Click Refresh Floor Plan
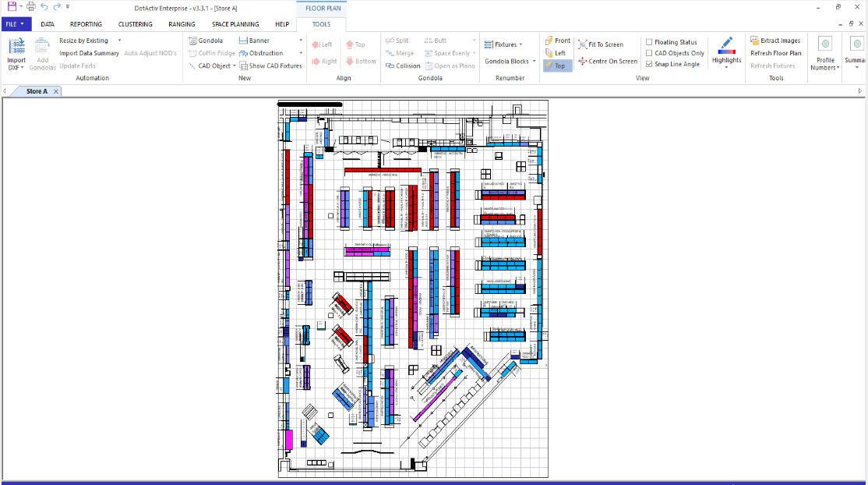The image size is (868, 485). 775,53
